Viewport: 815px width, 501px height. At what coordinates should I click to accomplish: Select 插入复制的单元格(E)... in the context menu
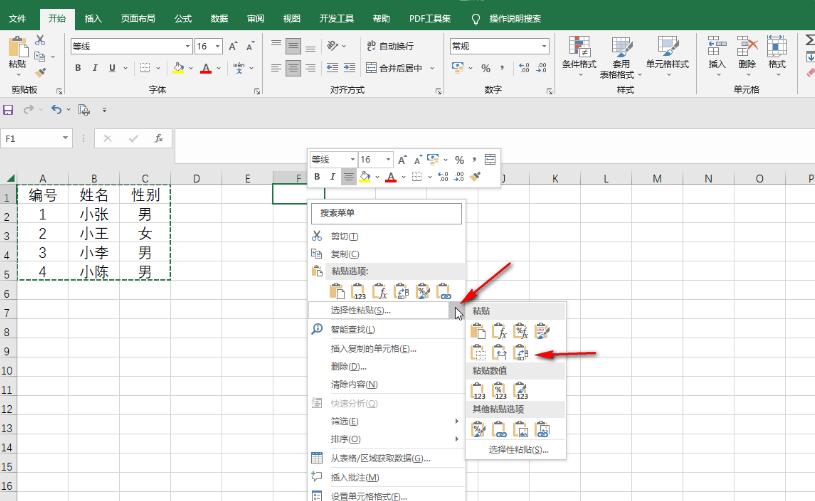(x=386, y=349)
